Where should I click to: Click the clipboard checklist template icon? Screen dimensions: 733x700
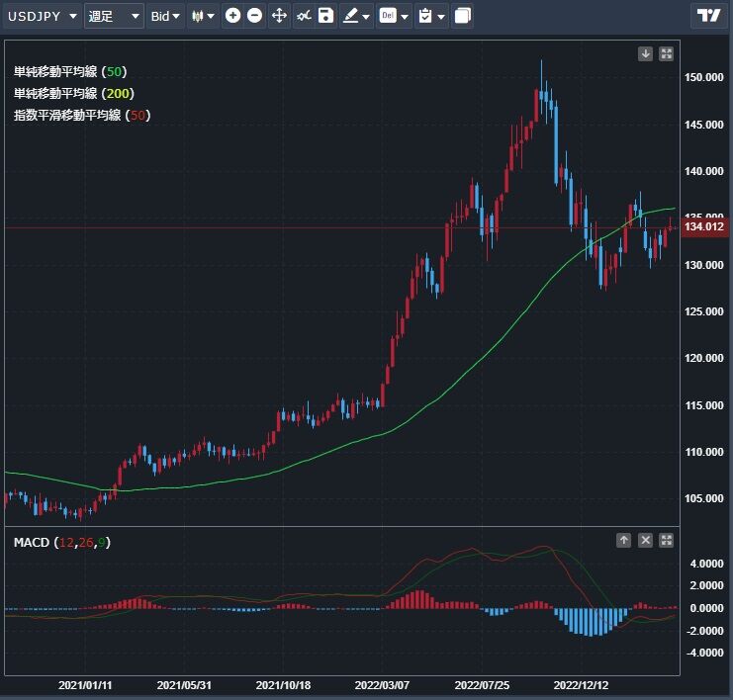[425, 16]
